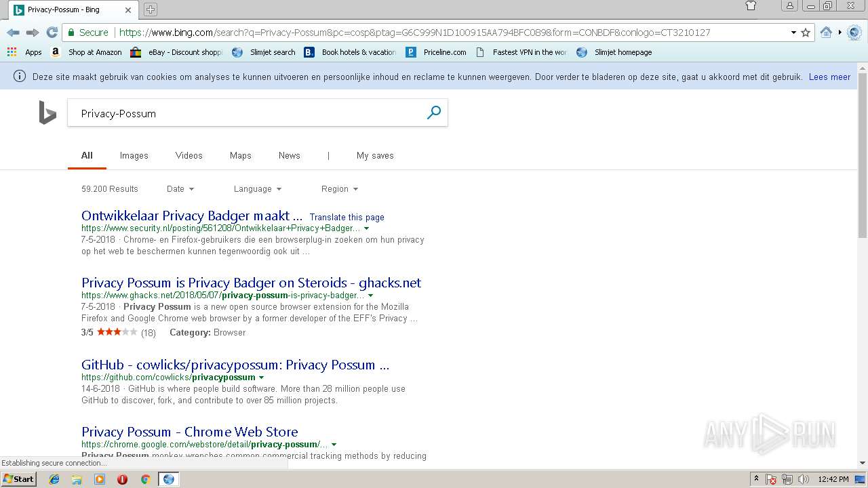Open the Home page icon
The height and width of the screenshot is (488, 868).
(x=826, y=33)
